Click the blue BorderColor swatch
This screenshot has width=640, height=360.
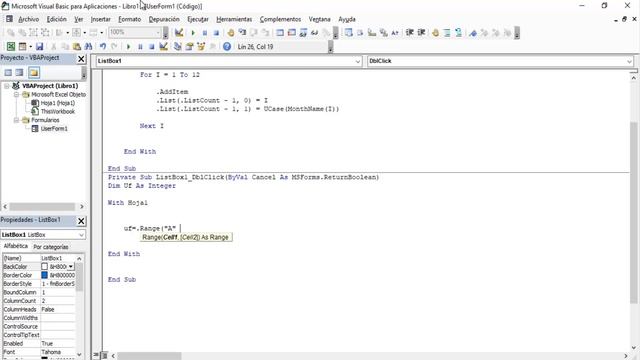tap(44, 275)
